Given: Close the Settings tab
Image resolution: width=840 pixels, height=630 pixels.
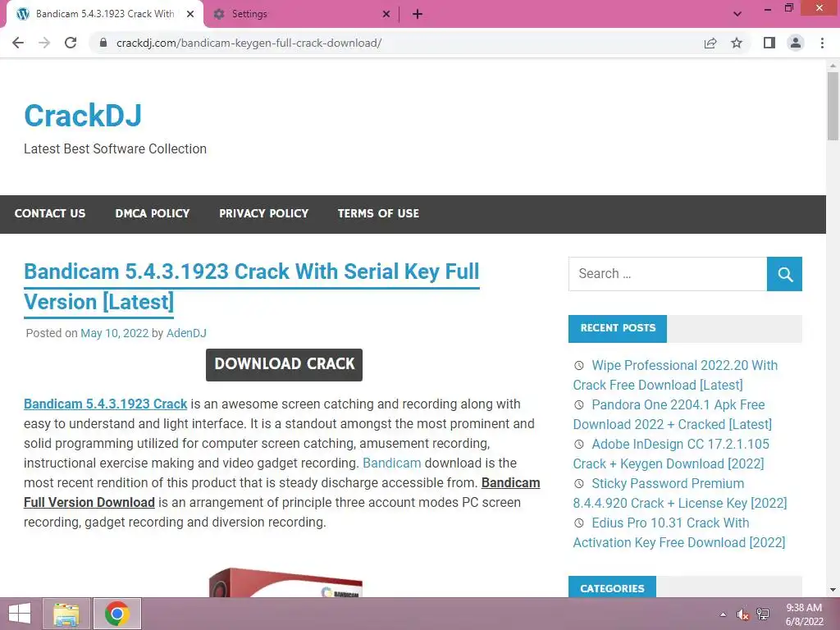Looking at the screenshot, I should 386,14.
